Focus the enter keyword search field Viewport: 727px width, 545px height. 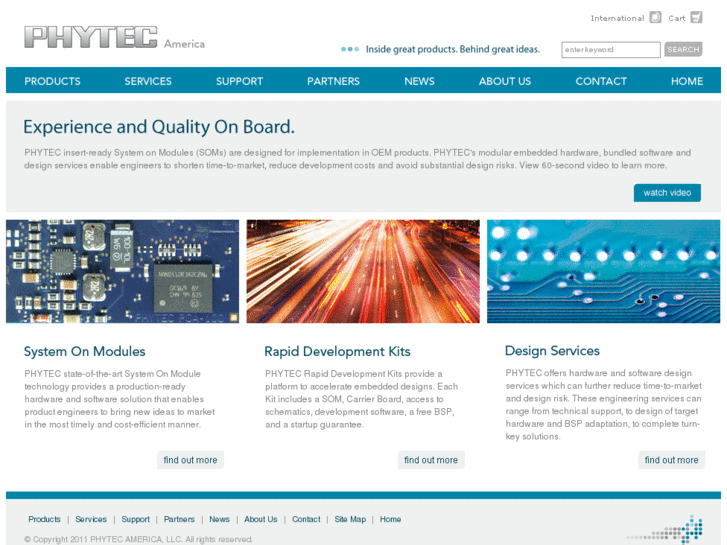pyautogui.click(x=611, y=50)
